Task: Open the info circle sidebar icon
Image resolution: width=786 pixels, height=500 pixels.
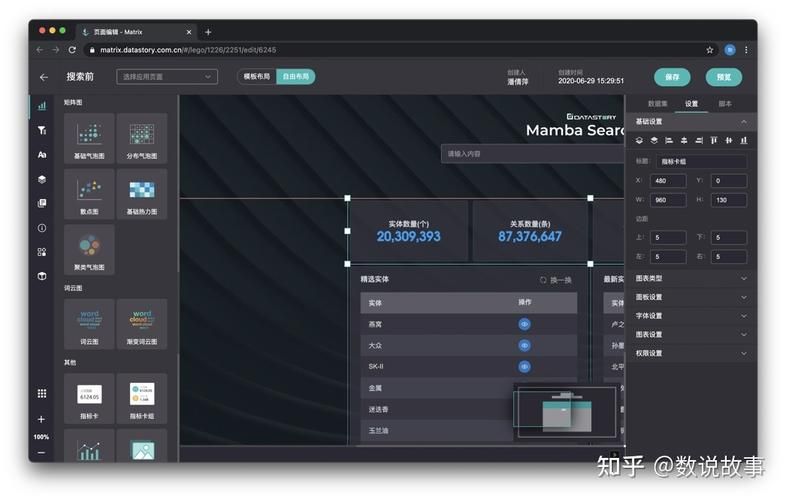Action: click(x=42, y=228)
